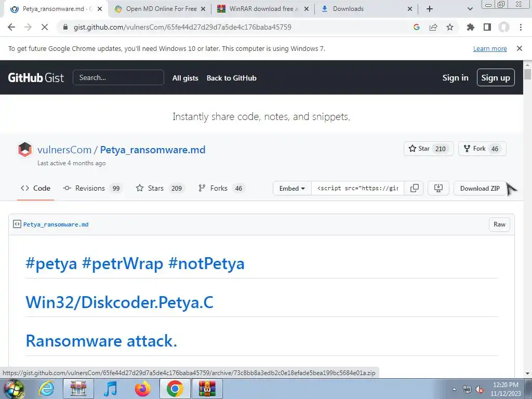Viewport: 532px width, 399px height.
Task: Toggle the browser side panel icon
Action: tap(487, 27)
